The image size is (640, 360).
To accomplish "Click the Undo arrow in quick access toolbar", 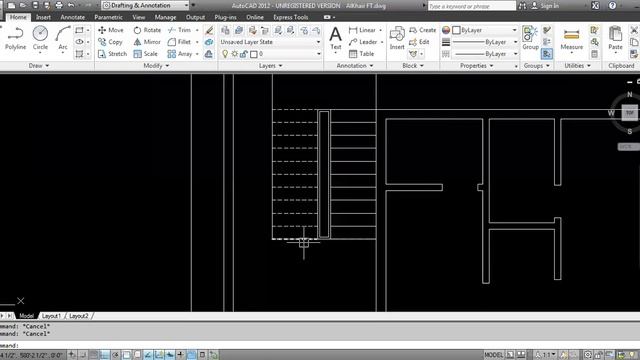I will (71, 5).
